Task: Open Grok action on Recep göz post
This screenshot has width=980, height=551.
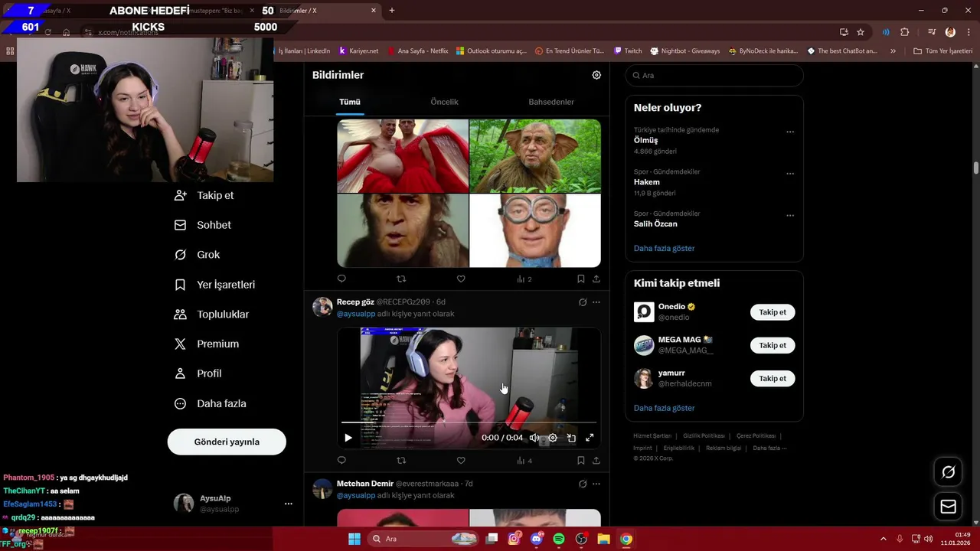Action: [x=583, y=302]
